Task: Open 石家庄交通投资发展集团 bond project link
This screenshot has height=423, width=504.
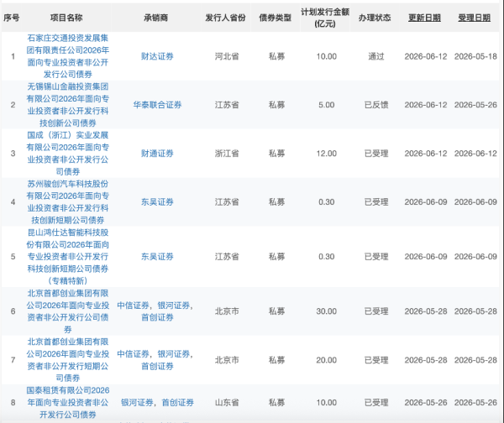Action: [x=68, y=56]
